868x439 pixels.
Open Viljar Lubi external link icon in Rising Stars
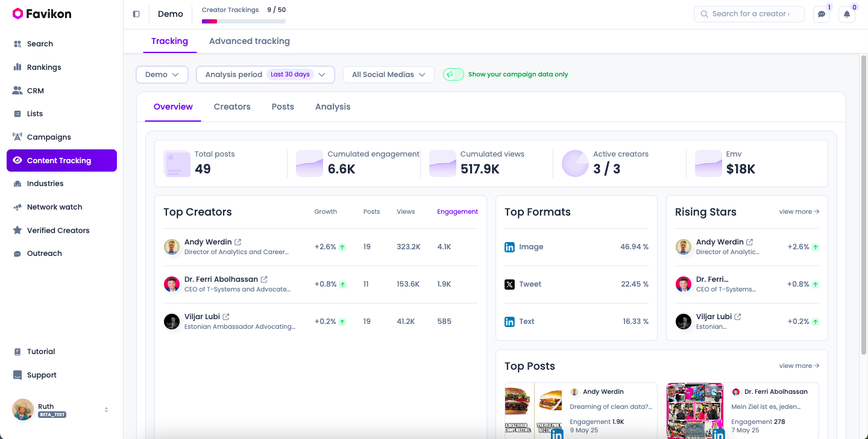[x=738, y=317]
